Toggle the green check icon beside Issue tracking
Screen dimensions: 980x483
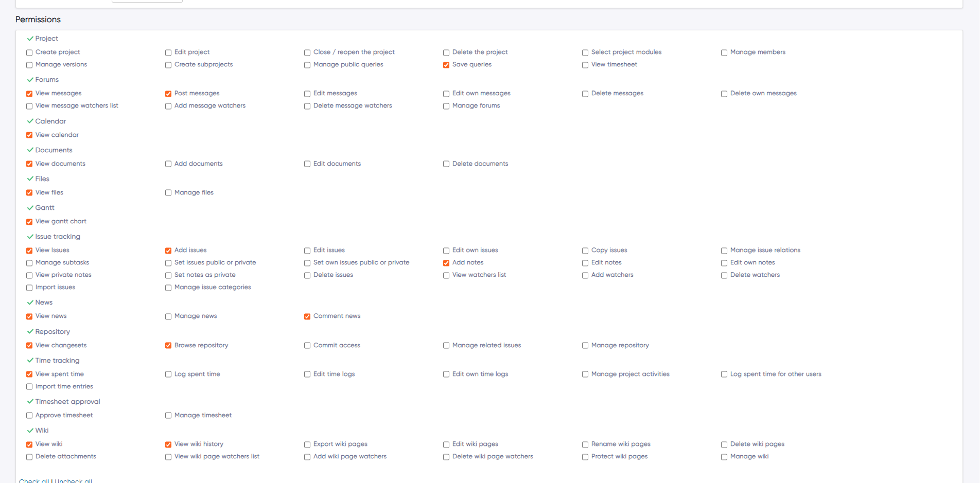29,236
